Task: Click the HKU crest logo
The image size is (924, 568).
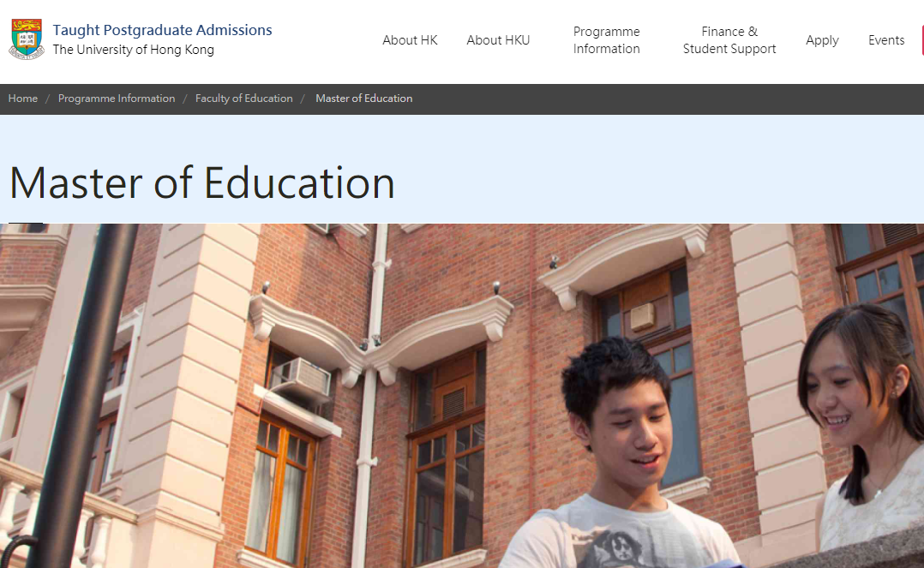Action: click(27, 39)
